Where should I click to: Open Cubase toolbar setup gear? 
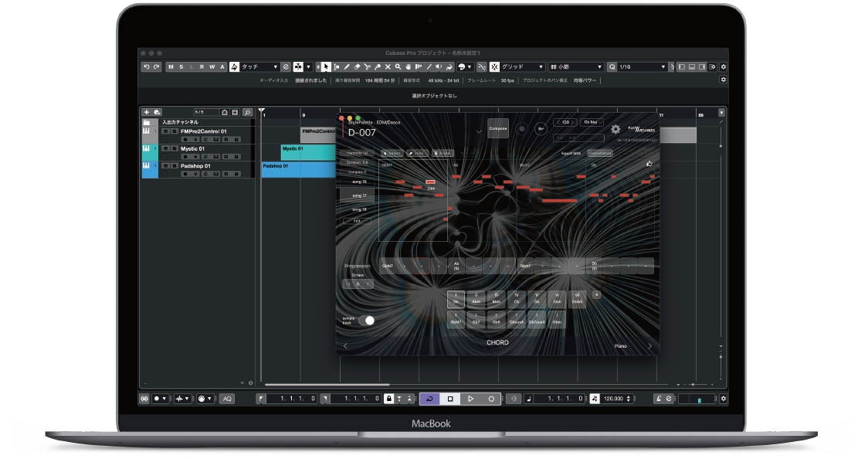pyautogui.click(x=723, y=67)
